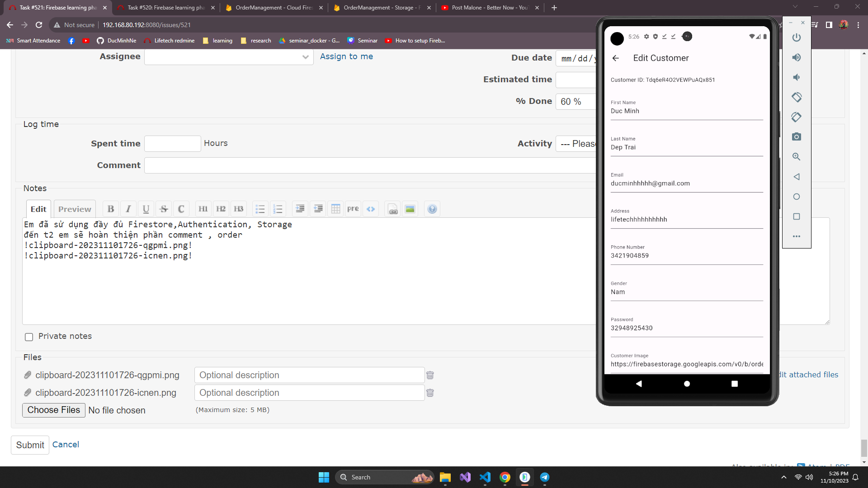Take emulator screenshot with camera icon
This screenshot has height=488, width=868.
click(x=797, y=137)
